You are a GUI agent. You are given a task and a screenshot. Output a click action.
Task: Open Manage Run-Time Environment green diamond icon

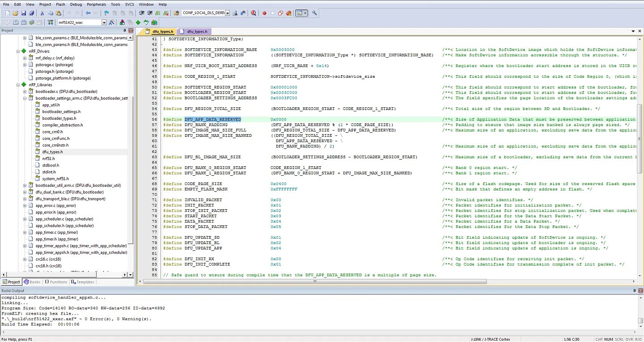pos(138,22)
